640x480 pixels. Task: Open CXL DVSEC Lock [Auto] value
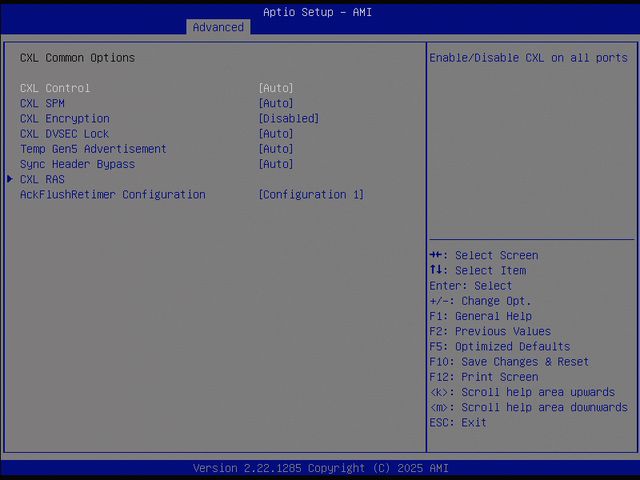[276, 133]
